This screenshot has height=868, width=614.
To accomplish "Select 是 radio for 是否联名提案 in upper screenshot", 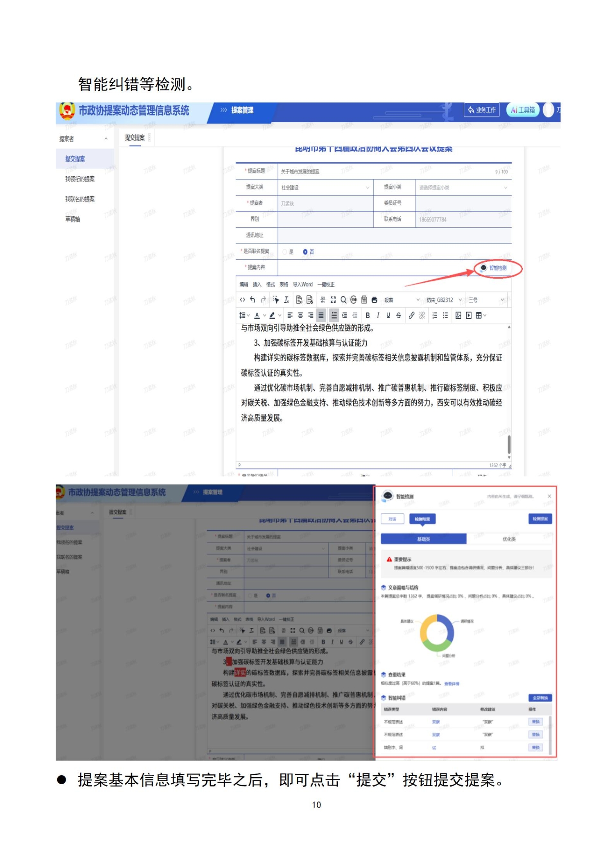I will pos(285,252).
